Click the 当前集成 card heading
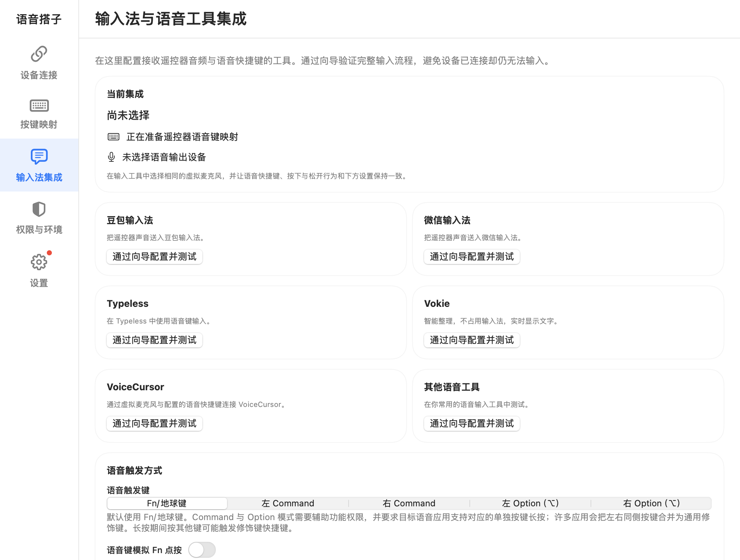740x560 pixels. pos(125,94)
